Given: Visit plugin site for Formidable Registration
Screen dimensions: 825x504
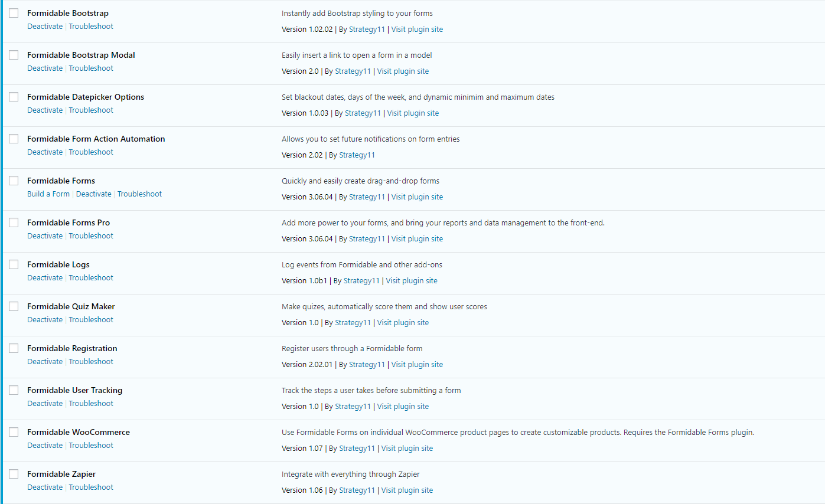Looking at the screenshot, I should pyautogui.click(x=417, y=365).
